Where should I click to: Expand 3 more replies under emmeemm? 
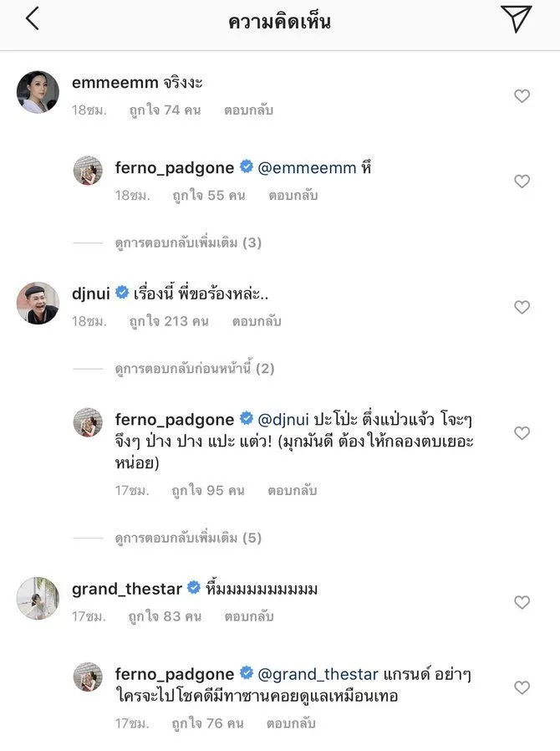[188, 243]
